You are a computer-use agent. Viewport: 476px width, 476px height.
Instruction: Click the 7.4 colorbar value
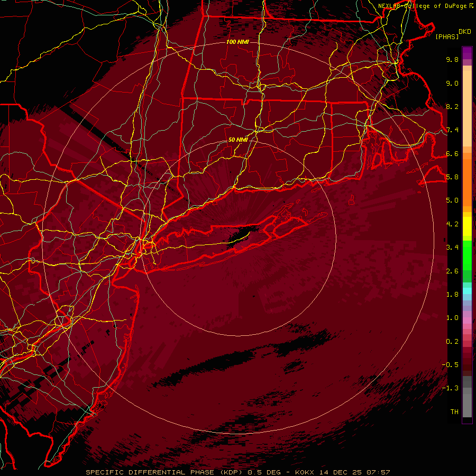[452, 130]
